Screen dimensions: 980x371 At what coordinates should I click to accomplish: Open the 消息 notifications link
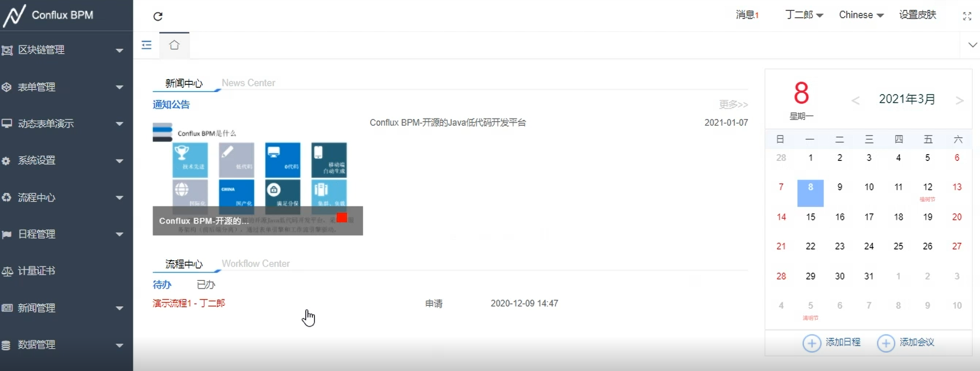747,15
